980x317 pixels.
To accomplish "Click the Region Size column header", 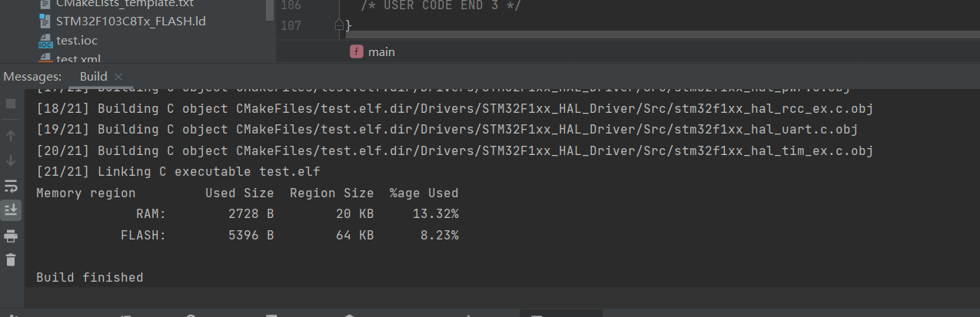I will (332, 193).
